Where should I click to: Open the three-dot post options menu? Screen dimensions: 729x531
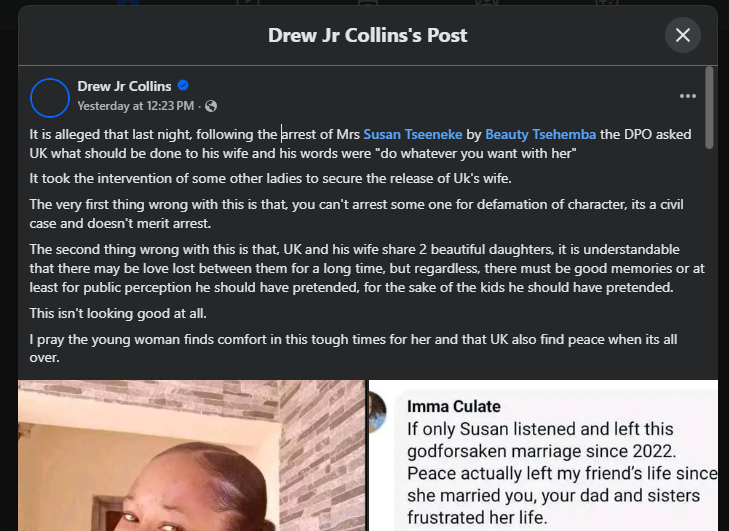(688, 96)
